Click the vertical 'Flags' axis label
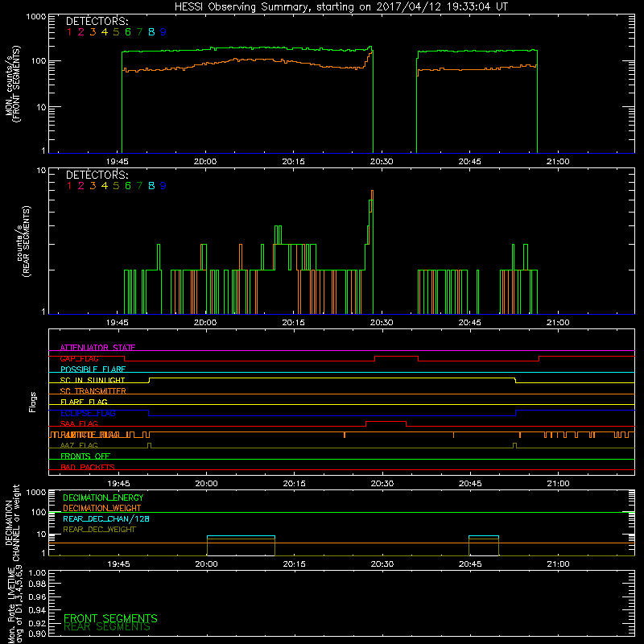Viewport: 644px width, 644px height. 33,402
